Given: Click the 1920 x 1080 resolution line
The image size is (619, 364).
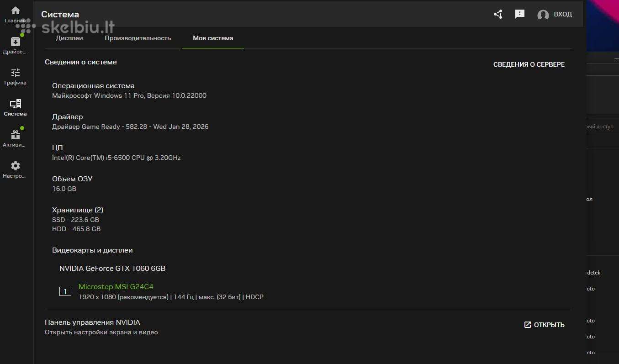Looking at the screenshot, I should (171, 297).
